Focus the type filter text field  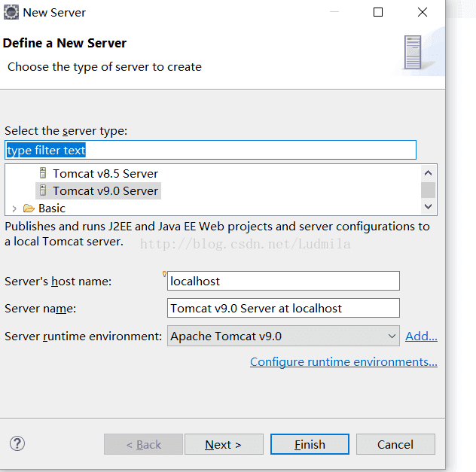click(x=210, y=150)
